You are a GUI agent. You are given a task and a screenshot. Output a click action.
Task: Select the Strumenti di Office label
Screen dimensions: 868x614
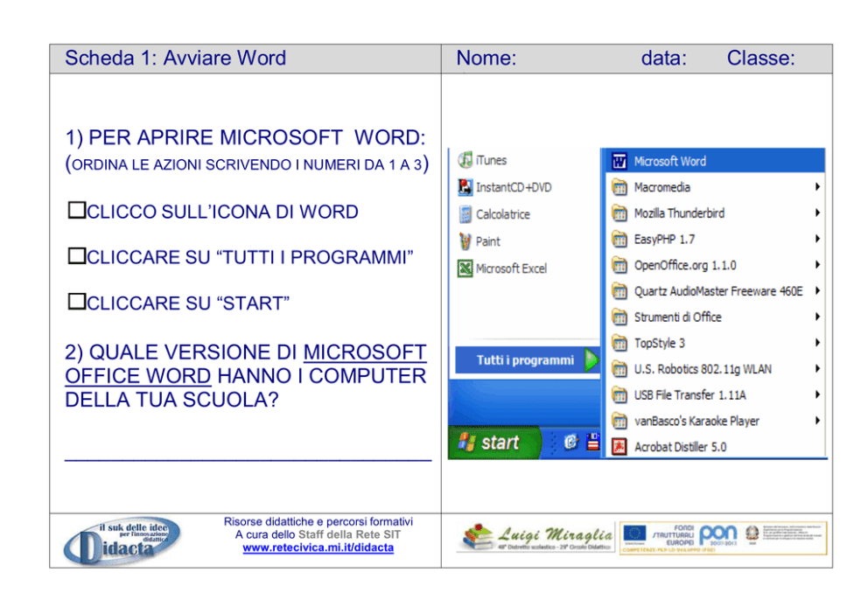(677, 317)
